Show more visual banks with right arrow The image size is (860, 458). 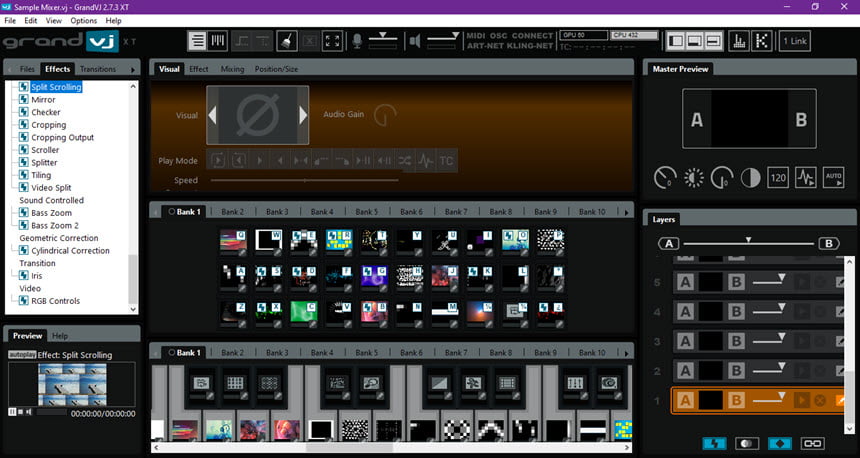(x=627, y=212)
